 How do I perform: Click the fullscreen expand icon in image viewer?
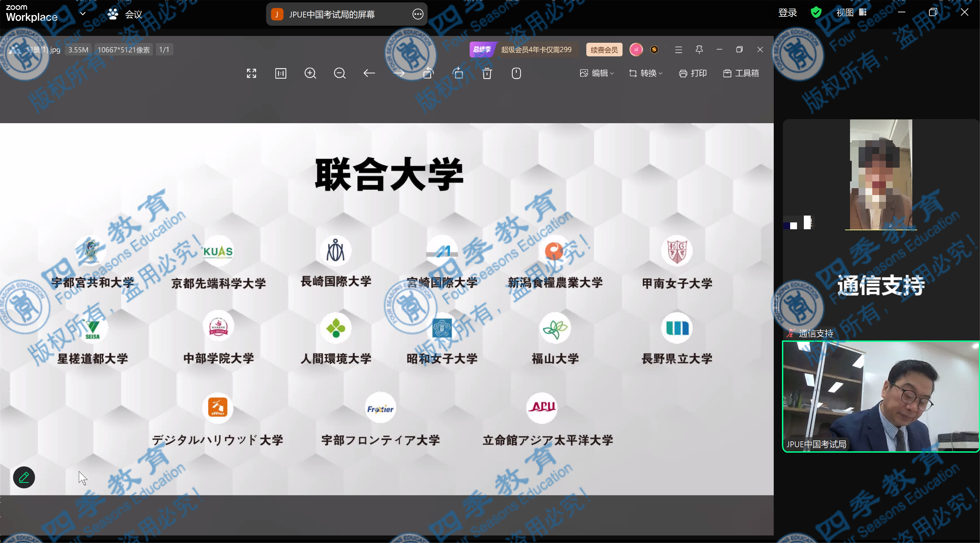click(x=251, y=73)
